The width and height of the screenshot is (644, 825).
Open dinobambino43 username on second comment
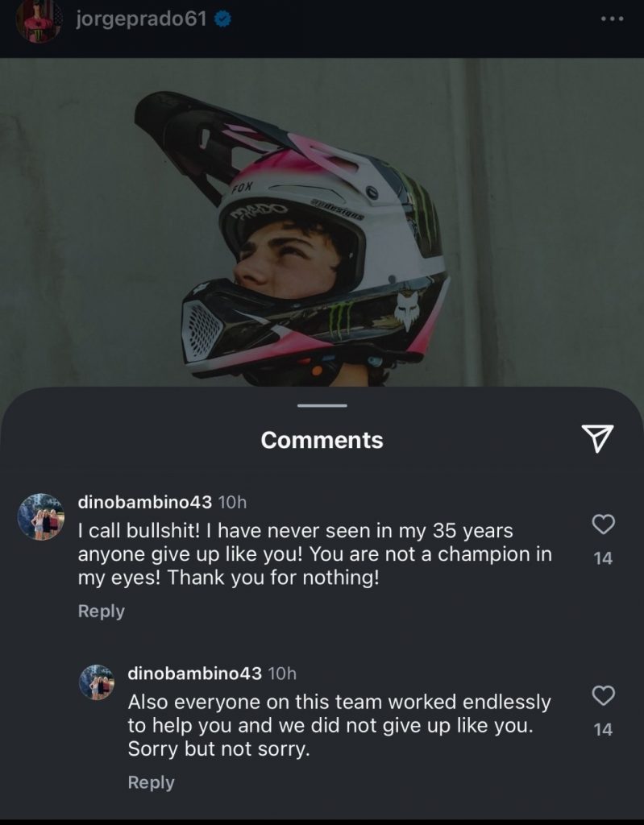[195, 673]
